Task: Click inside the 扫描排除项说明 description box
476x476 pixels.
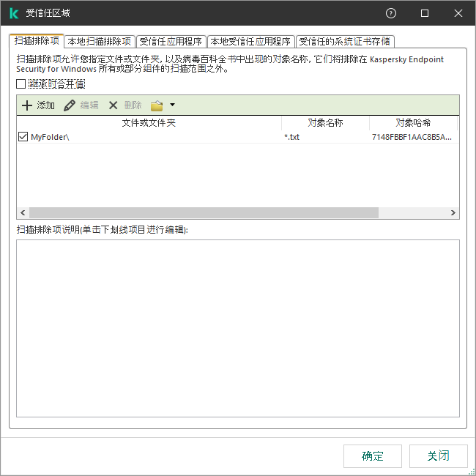Action: coord(238,328)
